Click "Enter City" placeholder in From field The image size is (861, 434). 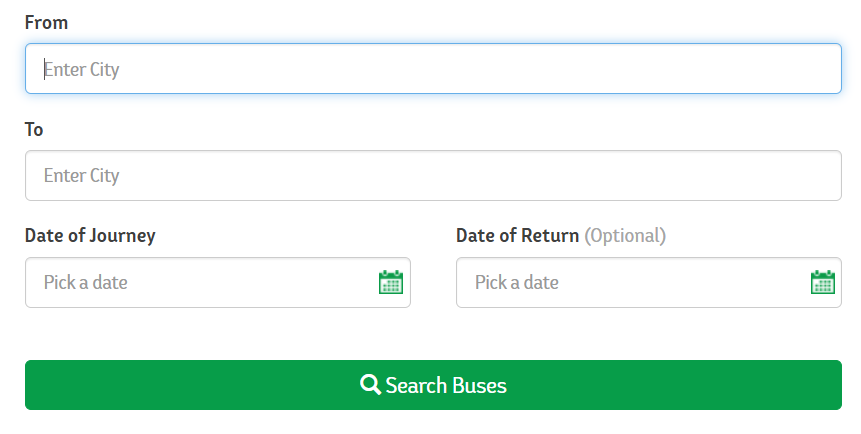tap(81, 70)
